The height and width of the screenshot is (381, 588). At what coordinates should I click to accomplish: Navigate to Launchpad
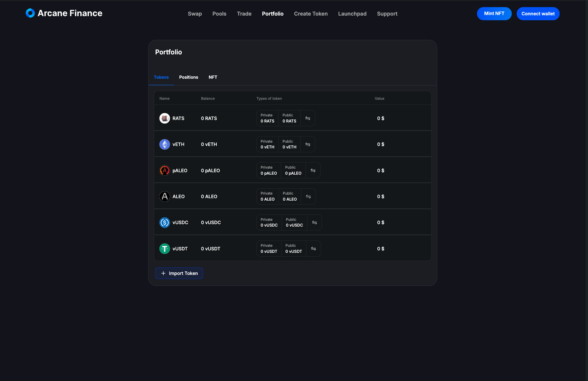352,14
